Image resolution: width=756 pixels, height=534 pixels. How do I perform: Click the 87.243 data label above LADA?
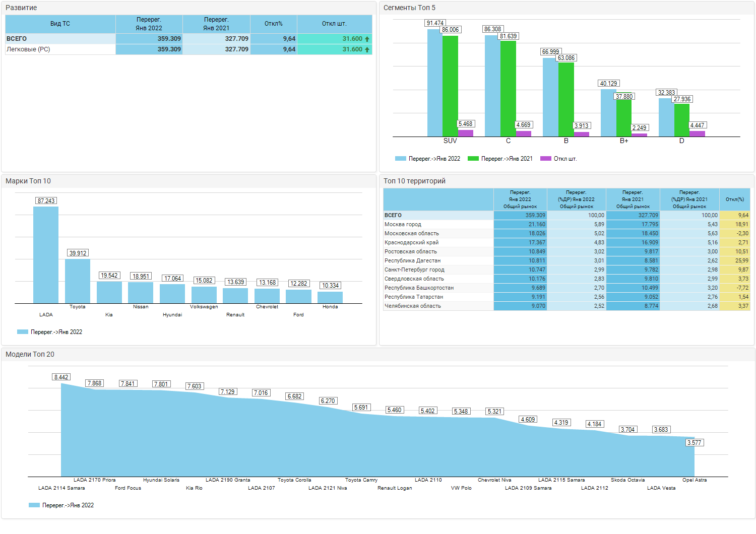pos(46,201)
